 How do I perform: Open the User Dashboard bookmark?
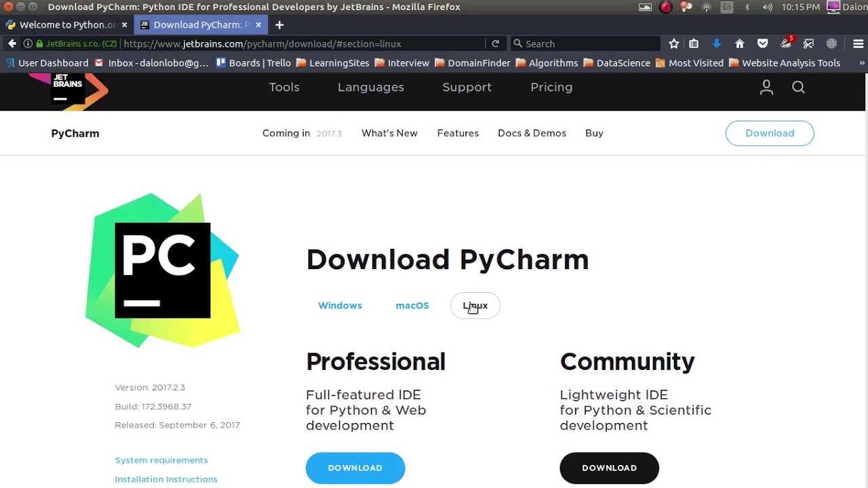tap(47, 63)
